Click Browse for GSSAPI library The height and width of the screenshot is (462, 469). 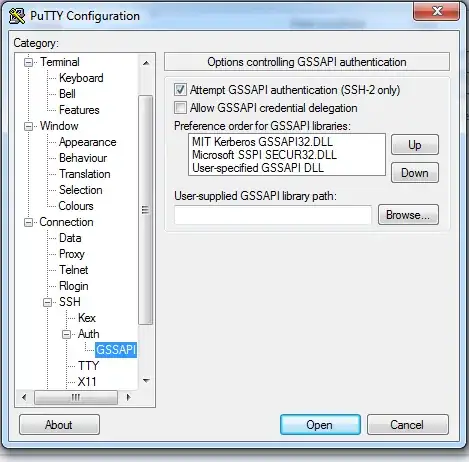408,215
